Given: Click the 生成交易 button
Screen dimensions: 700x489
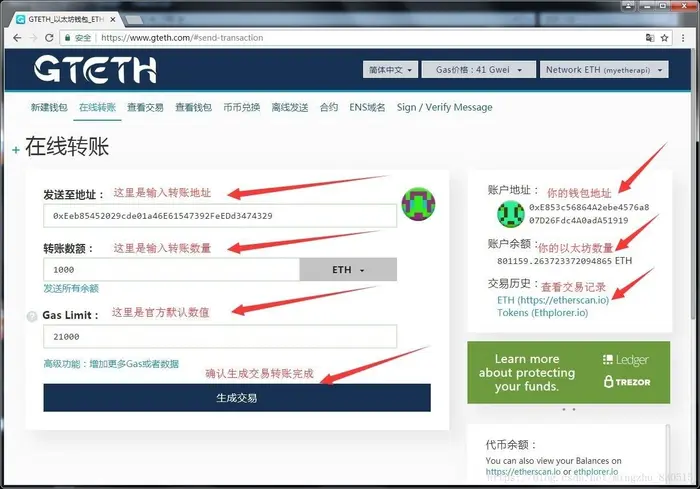Looking at the screenshot, I should (237, 397).
